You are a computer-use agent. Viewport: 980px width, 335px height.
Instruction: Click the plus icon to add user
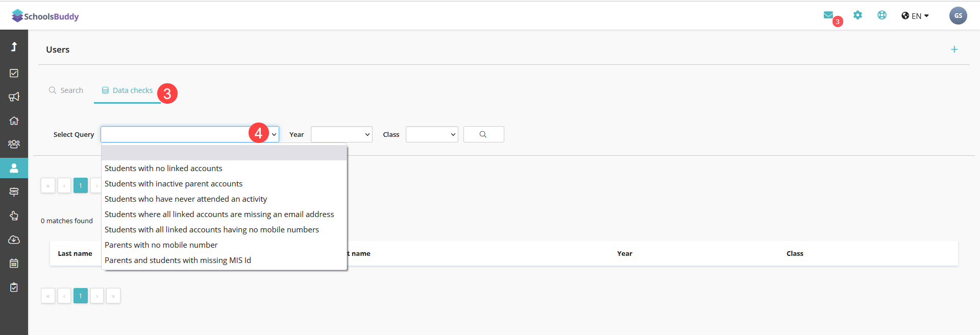[954, 50]
